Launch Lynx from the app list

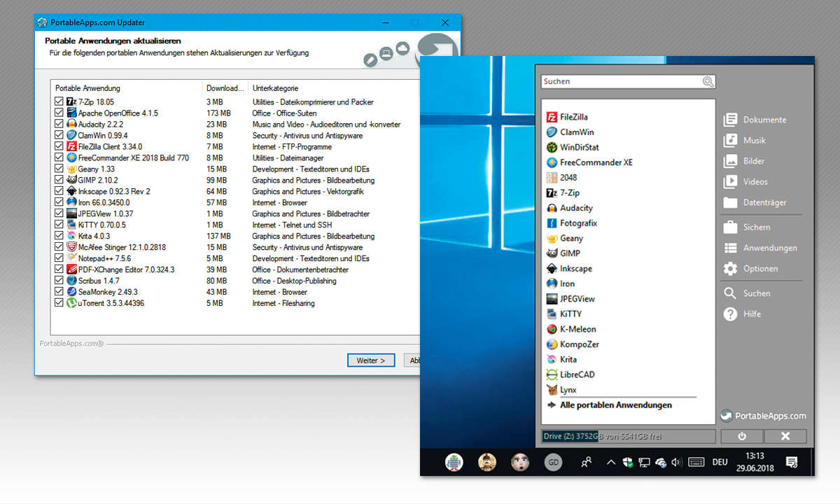(x=561, y=390)
